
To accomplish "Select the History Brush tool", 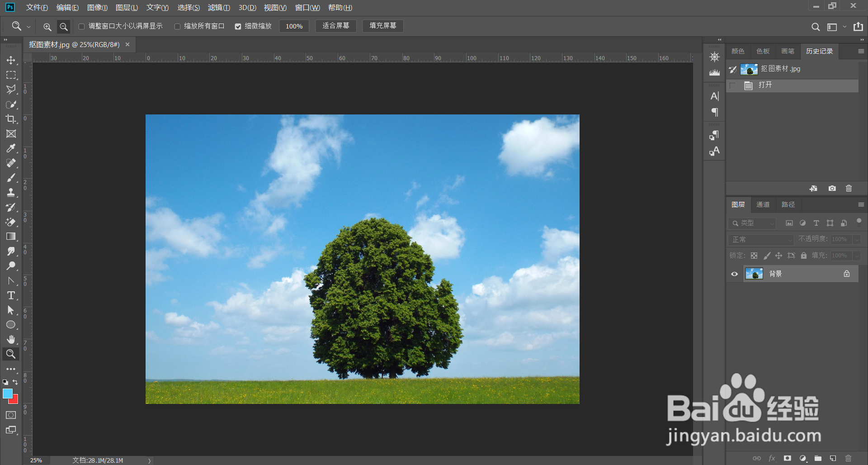I will [11, 207].
